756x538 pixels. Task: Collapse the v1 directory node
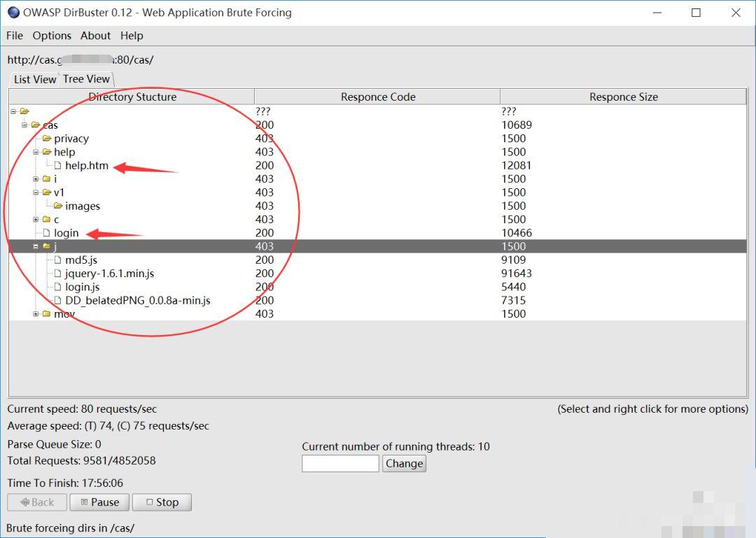point(36,192)
